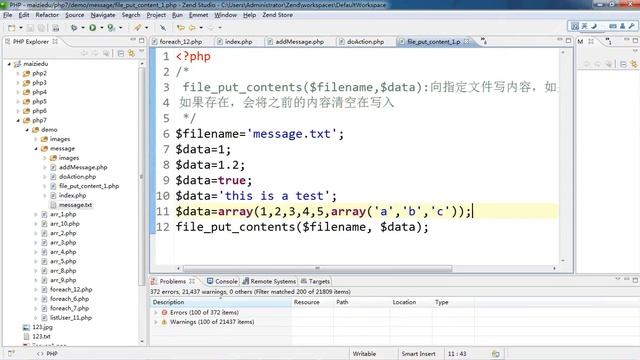Collapse the message folder

[x=36, y=149]
